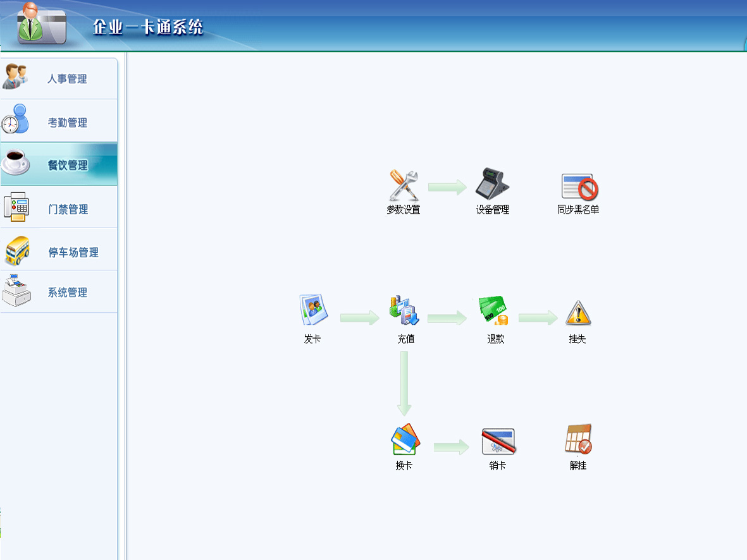747x560 pixels.
Task: Click the 设备管理 device management icon
Action: click(x=492, y=184)
